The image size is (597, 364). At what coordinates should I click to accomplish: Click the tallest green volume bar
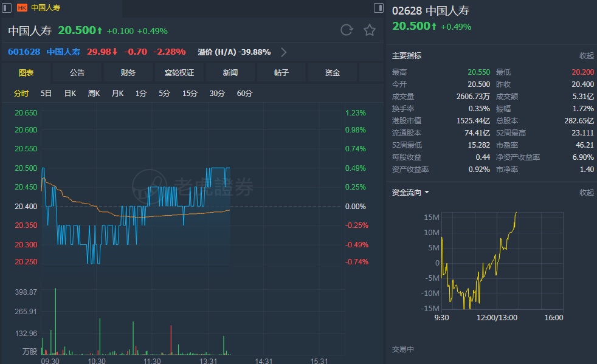pyautogui.click(x=55, y=321)
